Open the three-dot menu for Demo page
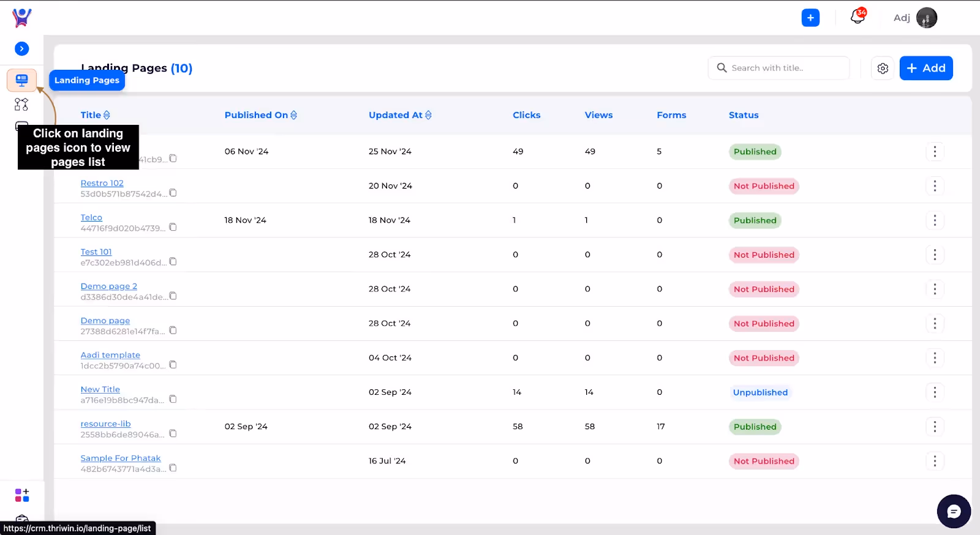980x535 pixels. pos(935,323)
